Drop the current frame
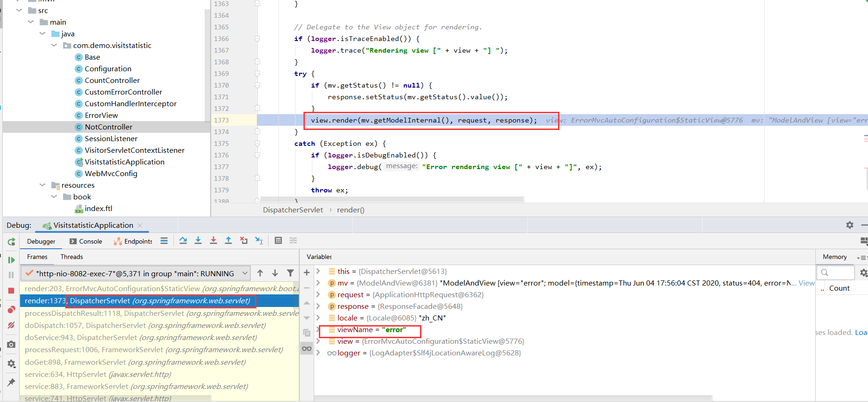Screen dimensions: 868x402 pyautogui.click(x=244, y=240)
